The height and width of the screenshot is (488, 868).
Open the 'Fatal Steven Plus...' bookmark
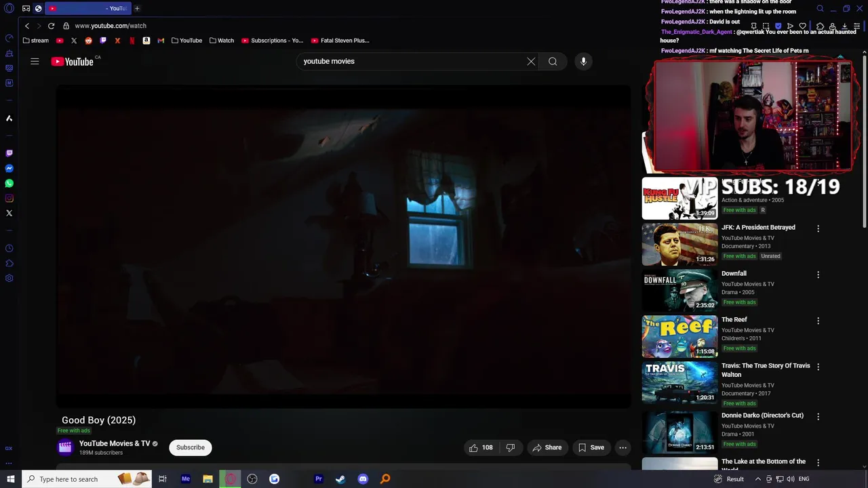pos(340,41)
